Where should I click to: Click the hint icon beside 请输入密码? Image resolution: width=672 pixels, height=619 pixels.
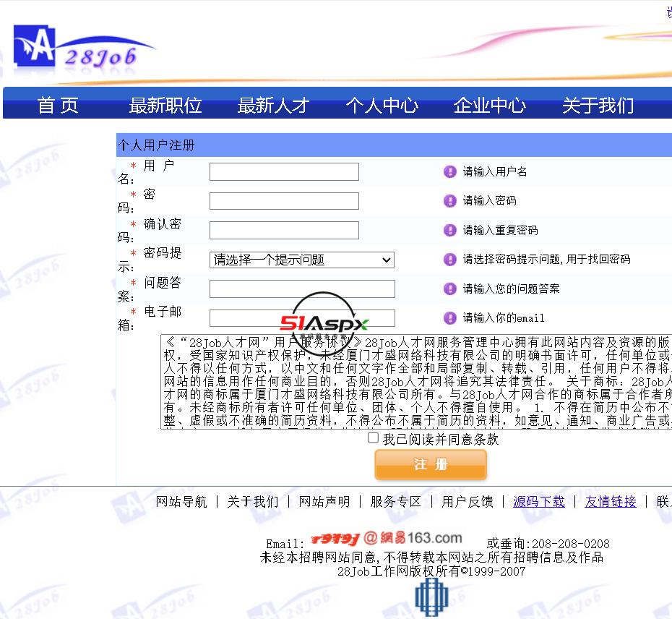point(449,201)
